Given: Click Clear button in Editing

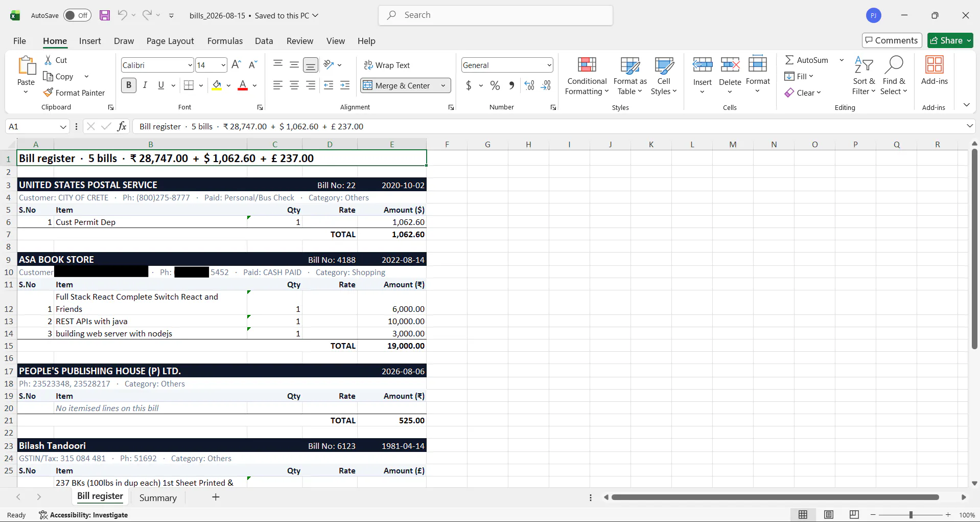Looking at the screenshot, I should (x=803, y=93).
